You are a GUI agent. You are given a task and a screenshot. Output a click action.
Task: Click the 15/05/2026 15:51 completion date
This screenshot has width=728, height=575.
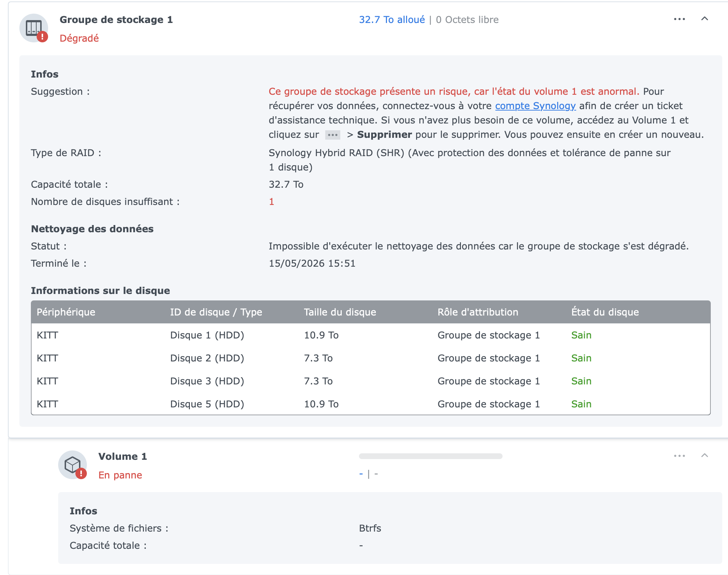312,263
